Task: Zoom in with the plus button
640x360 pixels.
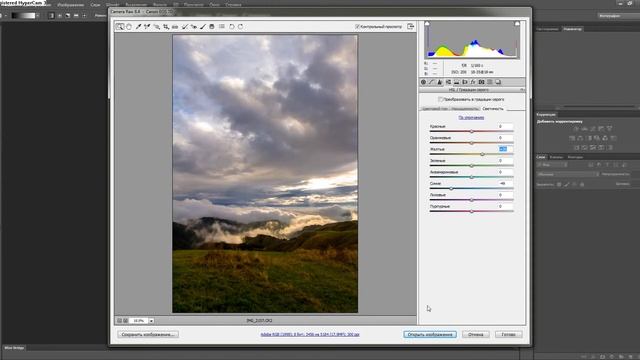Action: pyautogui.click(x=126, y=321)
